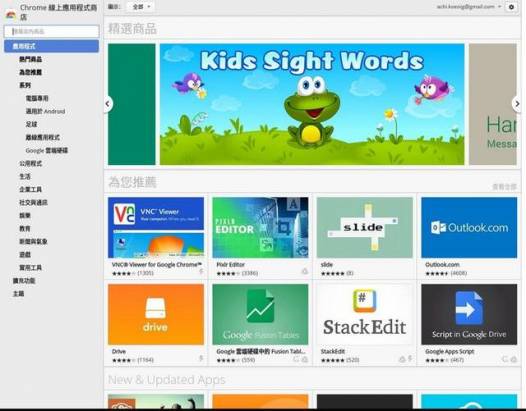The height and width of the screenshot is (411, 526).
Task: Click the Outlook.com title text
Action: [x=442, y=265]
